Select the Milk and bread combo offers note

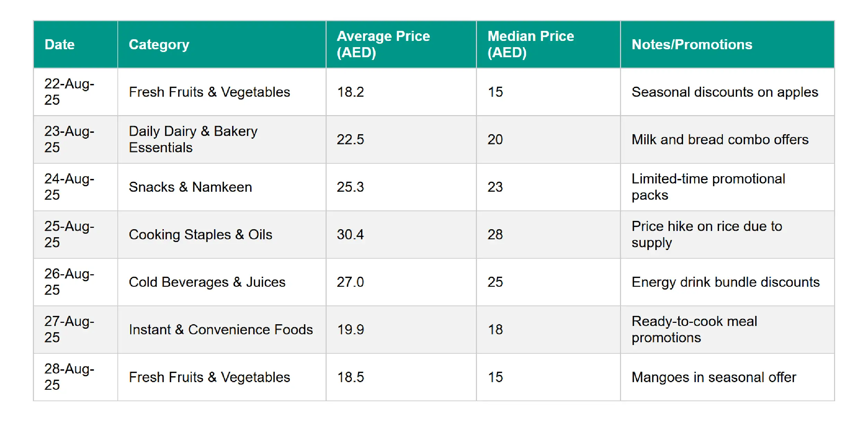click(720, 139)
